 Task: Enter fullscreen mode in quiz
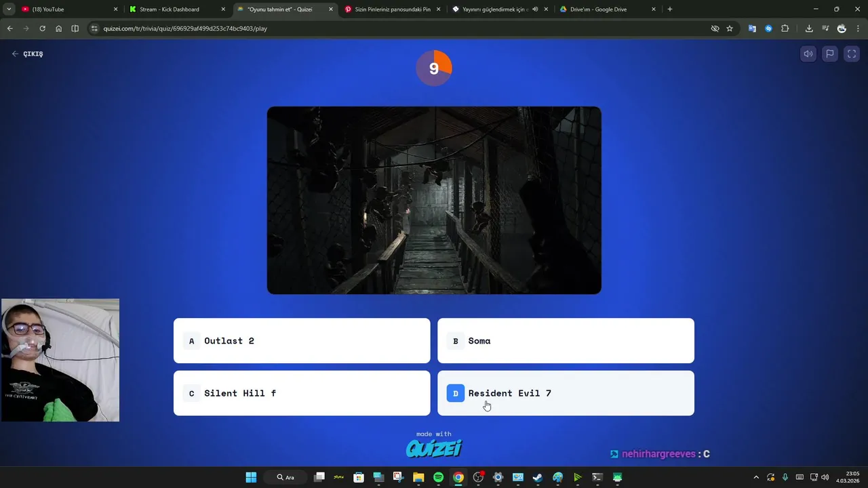[852, 54]
